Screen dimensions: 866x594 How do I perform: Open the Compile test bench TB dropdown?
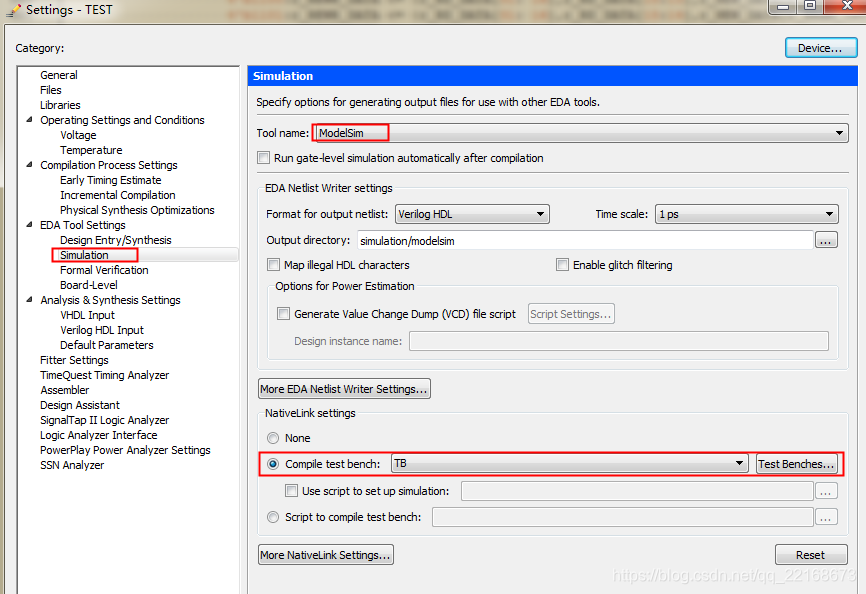click(x=569, y=463)
